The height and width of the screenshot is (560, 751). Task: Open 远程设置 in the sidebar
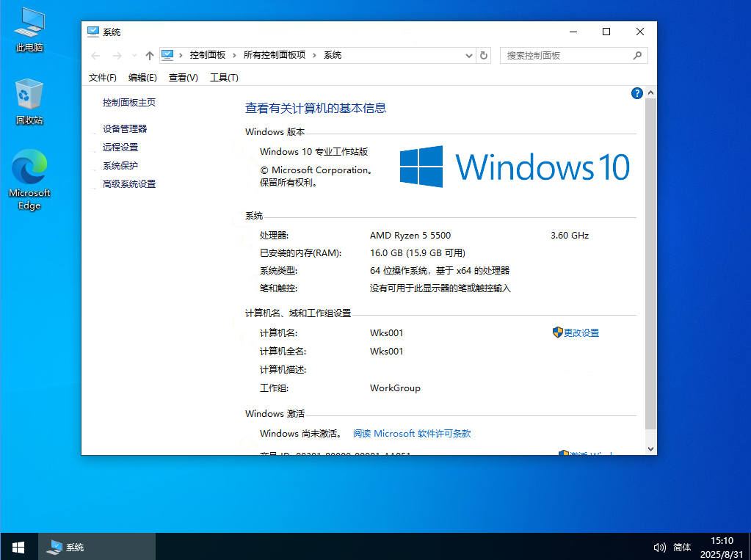pyautogui.click(x=120, y=148)
